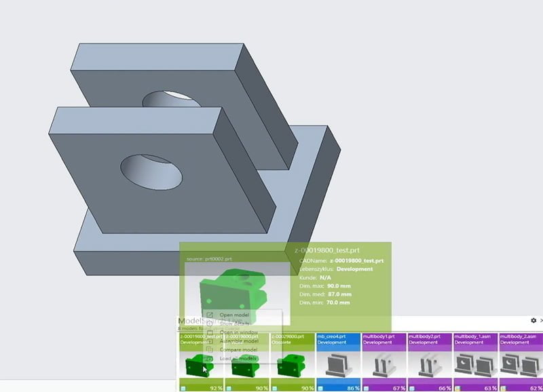This screenshot has width=543, height=392.
Task: Click the 86 % similarity score
Action: pos(353,389)
